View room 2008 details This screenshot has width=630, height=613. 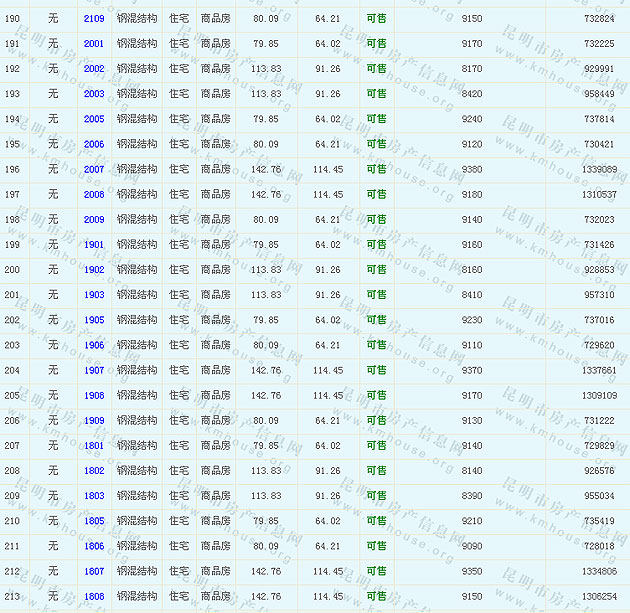pos(93,195)
